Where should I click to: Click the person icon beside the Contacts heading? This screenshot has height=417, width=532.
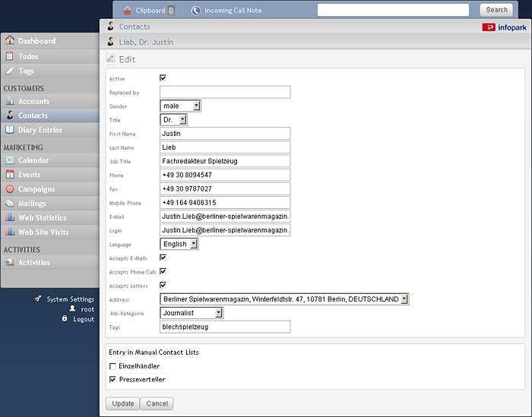pyautogui.click(x=111, y=26)
